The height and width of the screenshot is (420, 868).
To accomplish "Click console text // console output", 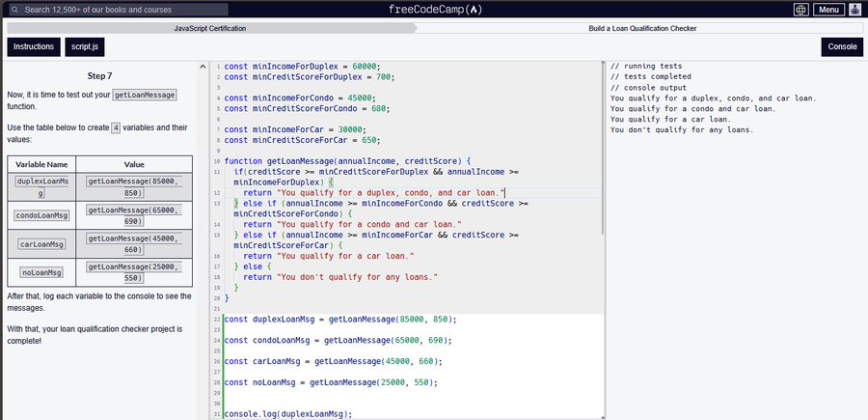I will [x=648, y=88].
